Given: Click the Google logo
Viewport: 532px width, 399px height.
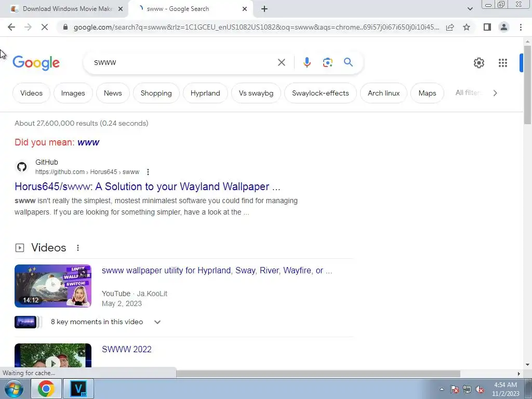Looking at the screenshot, I should point(36,63).
